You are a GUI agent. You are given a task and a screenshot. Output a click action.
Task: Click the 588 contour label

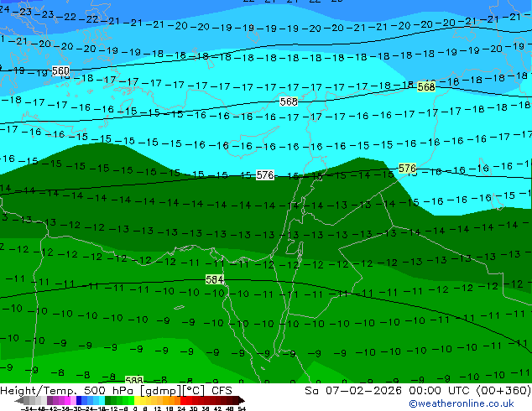pyautogui.click(x=134, y=380)
